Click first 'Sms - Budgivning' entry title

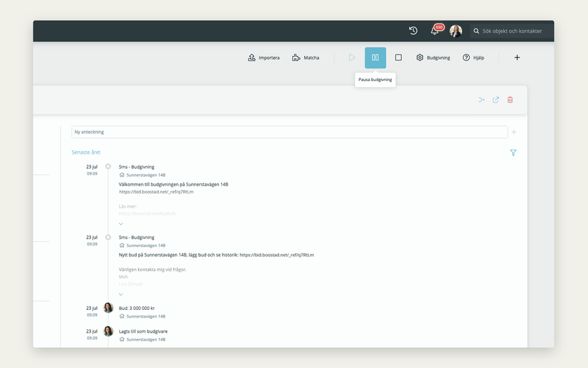click(137, 167)
